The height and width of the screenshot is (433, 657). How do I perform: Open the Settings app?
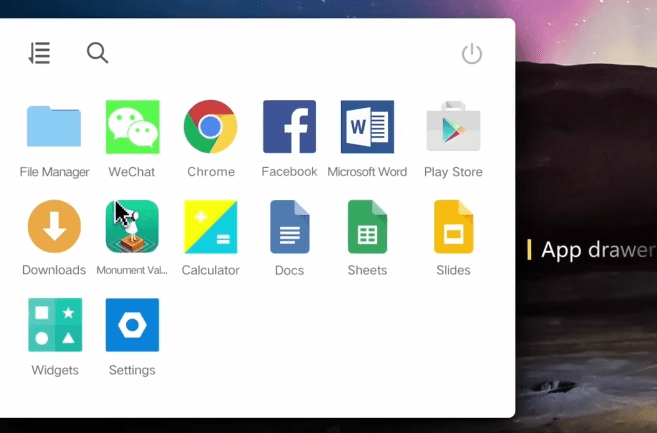[132, 325]
